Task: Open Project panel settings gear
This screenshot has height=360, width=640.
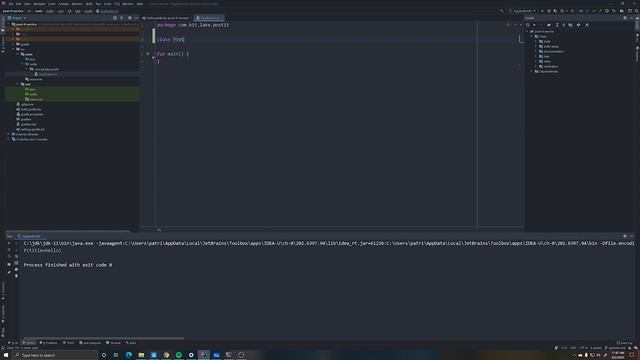Action: point(130,18)
